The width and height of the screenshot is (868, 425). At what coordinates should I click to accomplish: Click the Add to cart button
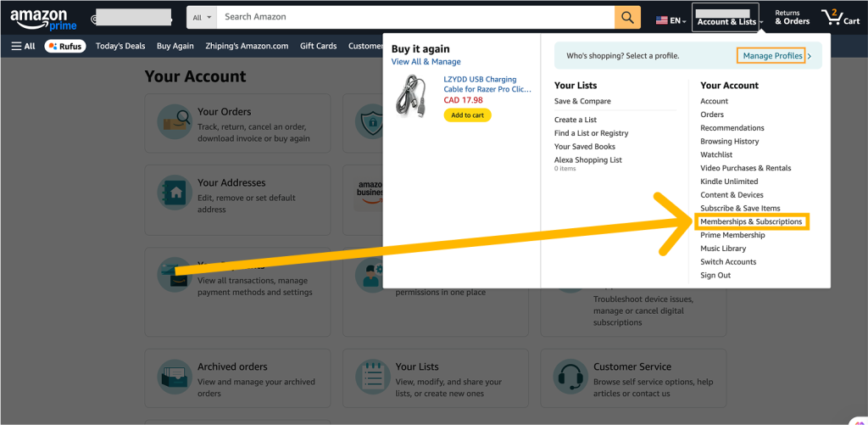pyautogui.click(x=467, y=115)
